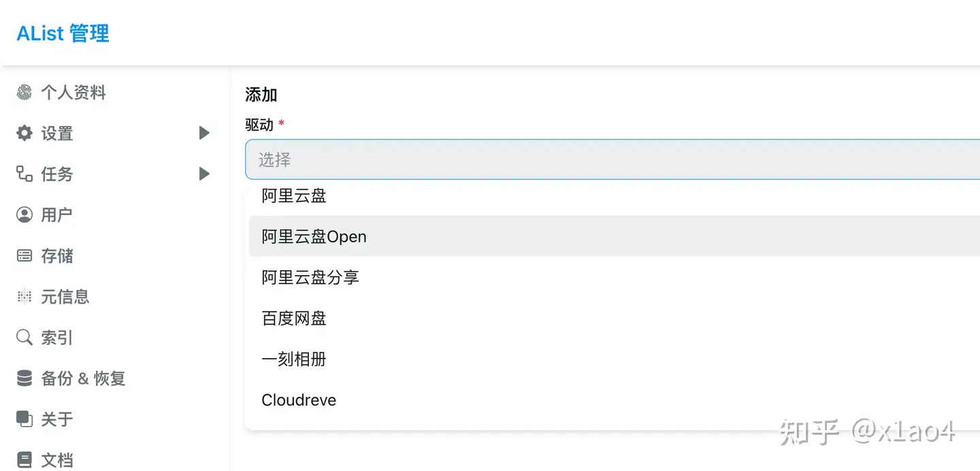Click the storage drive icon beside 存储
980x471 pixels.
click(24, 256)
